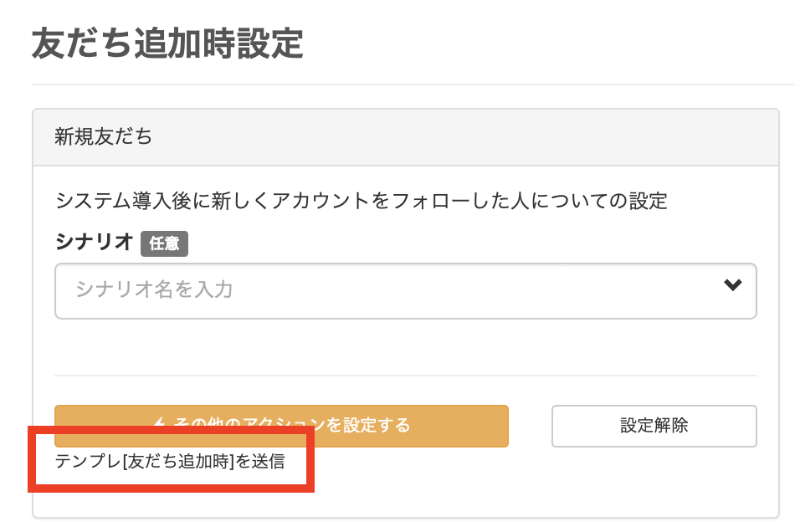Click the 新規友だち panel header label

[x=104, y=136]
